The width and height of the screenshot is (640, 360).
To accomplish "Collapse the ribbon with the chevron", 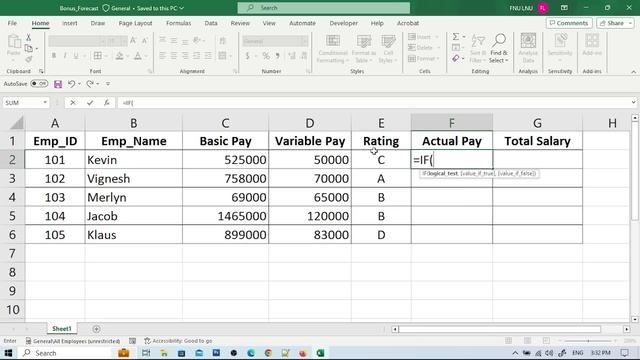I will pos(633,72).
